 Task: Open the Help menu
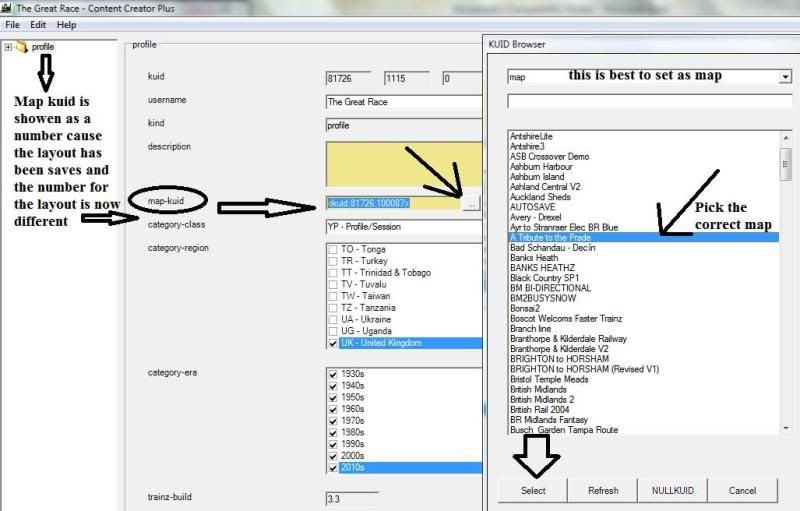click(x=66, y=24)
